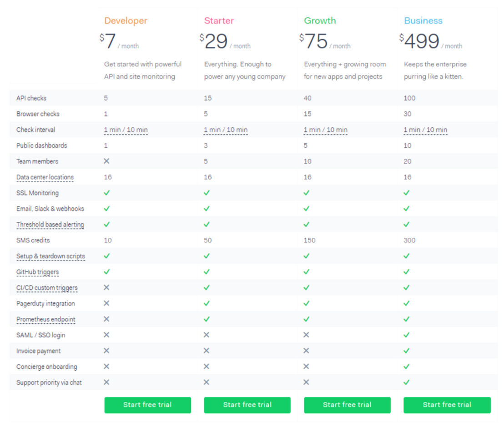Click the Invoice payment checkmark under Business

pyautogui.click(x=407, y=351)
